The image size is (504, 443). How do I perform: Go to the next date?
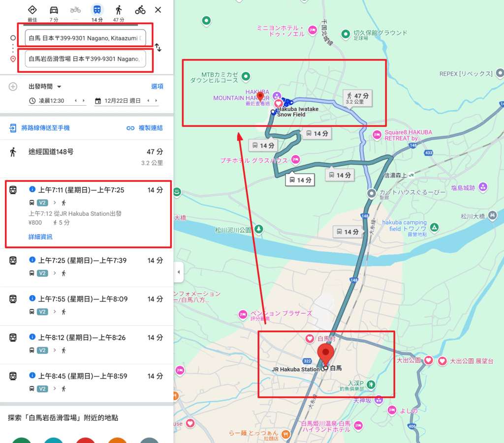(x=156, y=101)
